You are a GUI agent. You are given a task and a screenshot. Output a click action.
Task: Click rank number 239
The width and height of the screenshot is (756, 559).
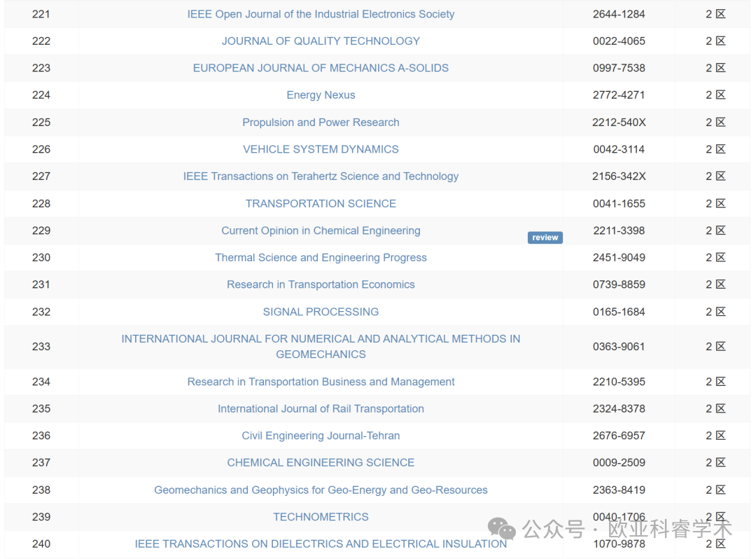(x=41, y=516)
